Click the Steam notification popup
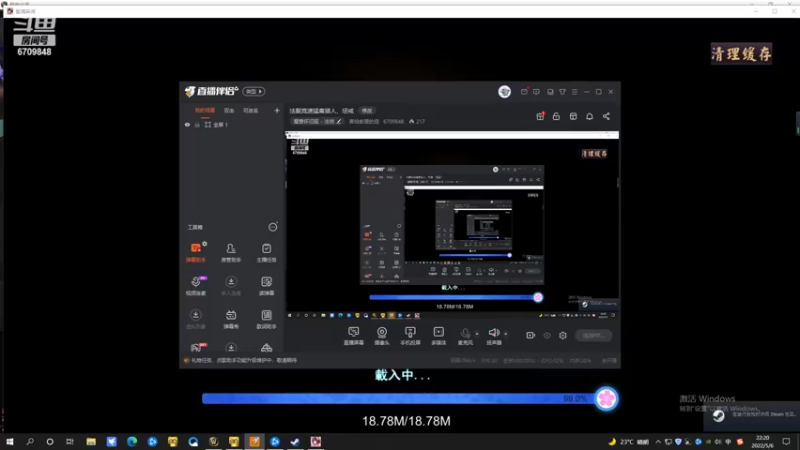 click(753, 415)
